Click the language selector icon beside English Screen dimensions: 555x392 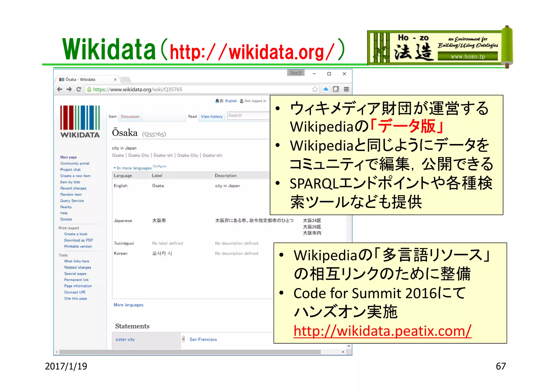point(219,101)
